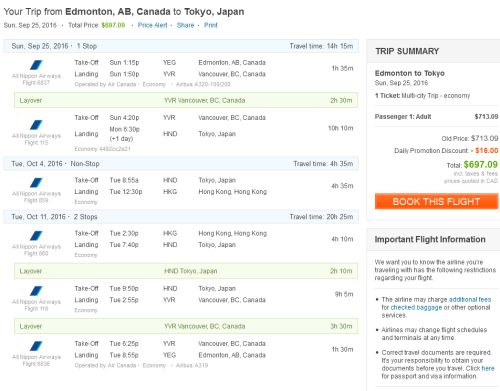Select the Sun, Sep 25, 2016 segment header
Screen dimensions: 500x391
(181, 46)
